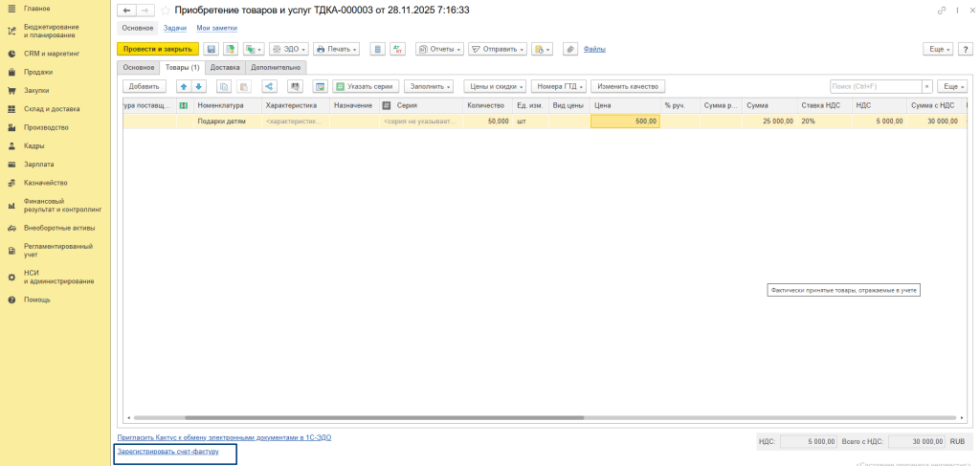
Task: Navigate back with the left arrow
Action: point(126,11)
